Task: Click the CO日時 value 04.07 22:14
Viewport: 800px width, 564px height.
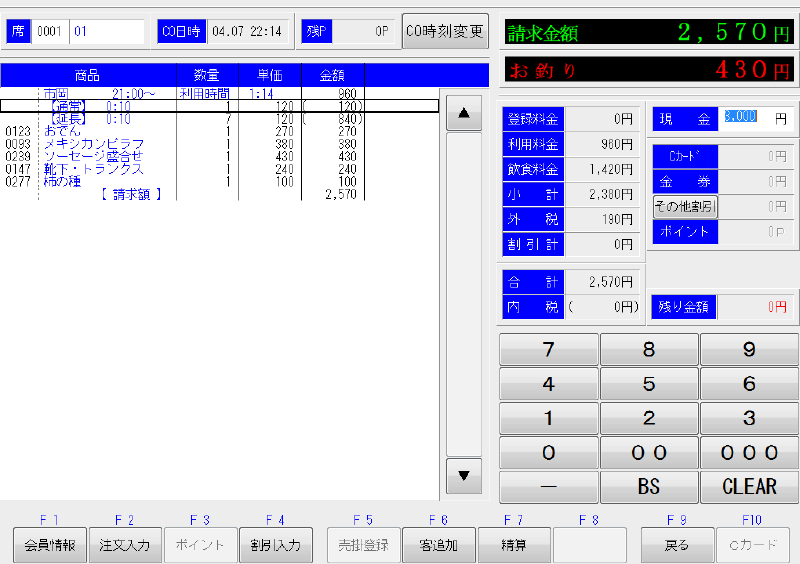Action: coord(248,31)
